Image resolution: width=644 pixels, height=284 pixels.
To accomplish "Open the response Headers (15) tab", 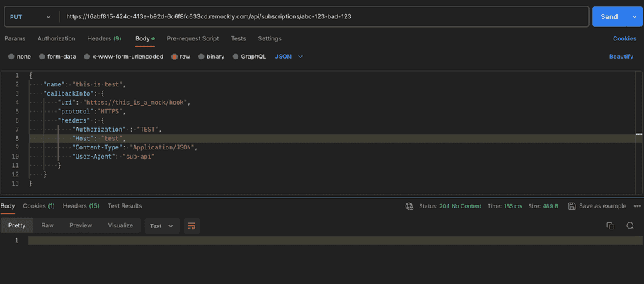I will [81, 206].
